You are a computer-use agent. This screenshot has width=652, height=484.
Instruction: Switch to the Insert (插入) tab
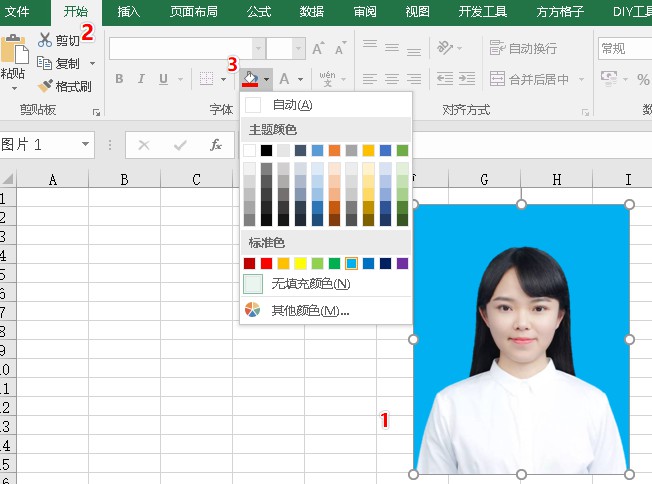pos(128,12)
